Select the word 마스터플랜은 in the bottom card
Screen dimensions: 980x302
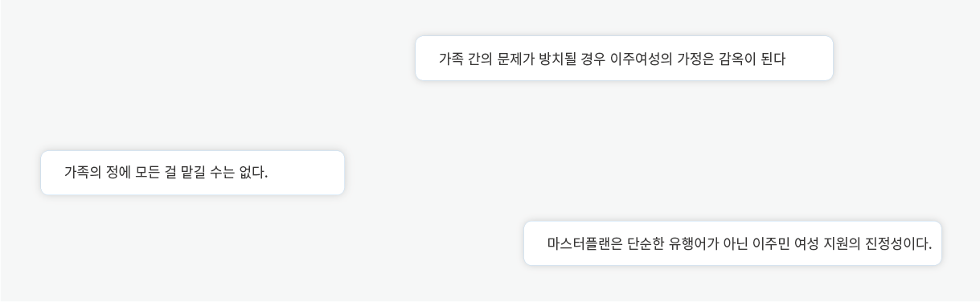click(x=585, y=243)
